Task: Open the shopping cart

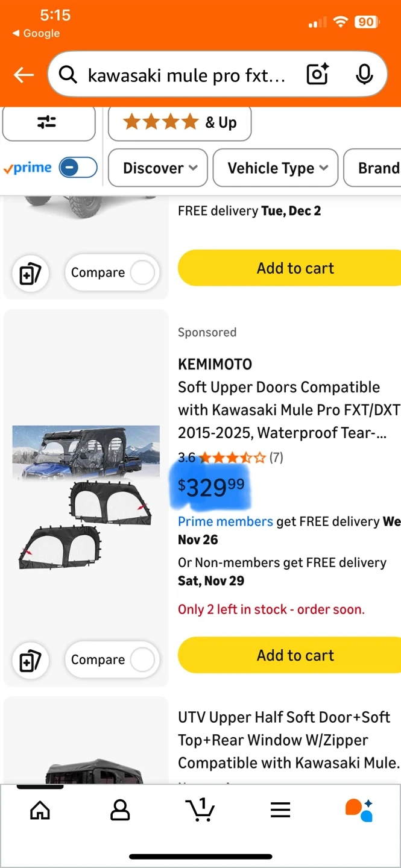Action: click(200, 810)
